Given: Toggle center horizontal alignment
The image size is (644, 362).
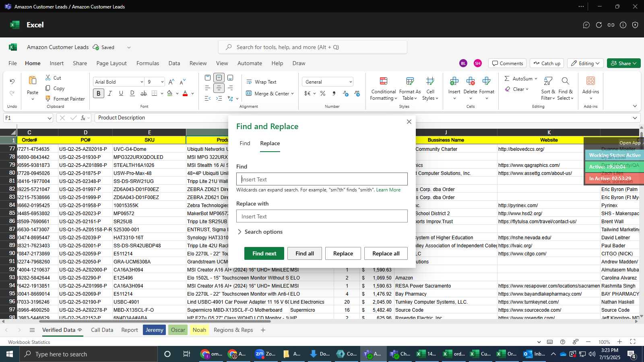Looking at the screenshot, I should pyautogui.click(x=219, y=88).
